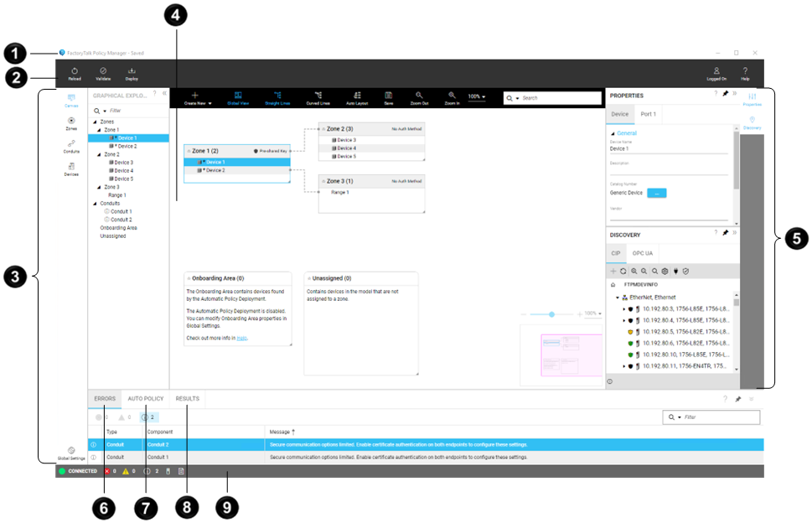Pin the Properties panel open
The height and width of the screenshot is (523, 812).
(x=727, y=95)
